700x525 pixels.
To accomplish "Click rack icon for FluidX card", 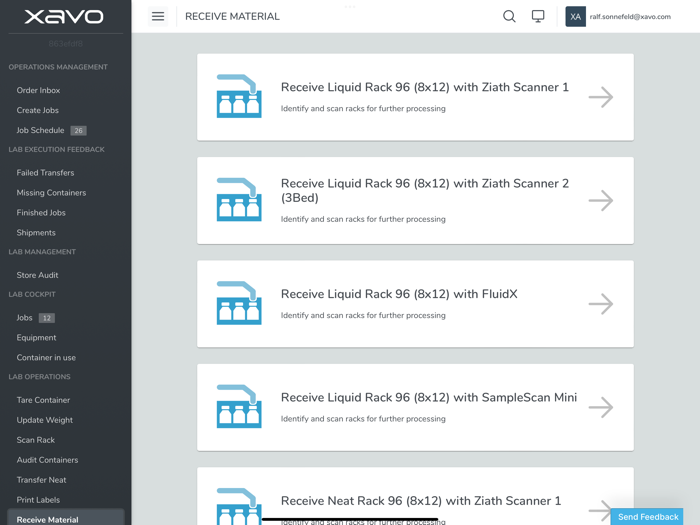I will (x=239, y=303).
